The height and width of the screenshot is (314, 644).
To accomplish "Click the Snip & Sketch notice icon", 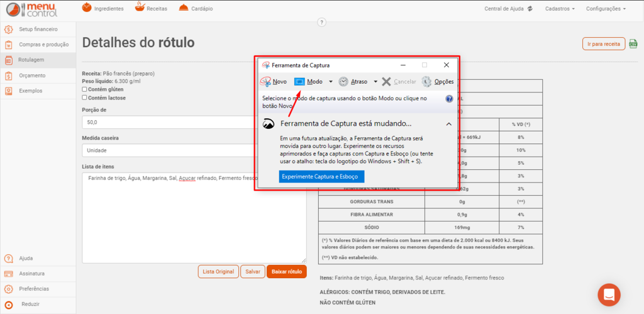I will pos(269,124).
